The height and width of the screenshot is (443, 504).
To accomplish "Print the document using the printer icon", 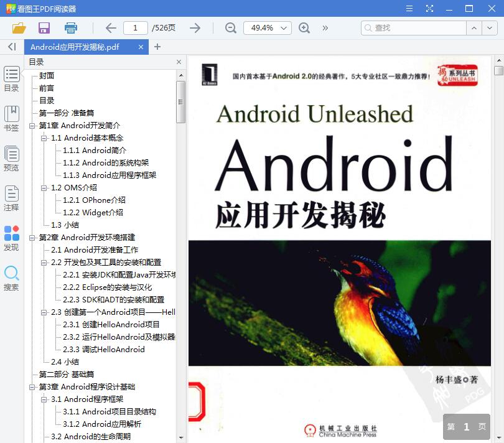I will (x=71, y=28).
